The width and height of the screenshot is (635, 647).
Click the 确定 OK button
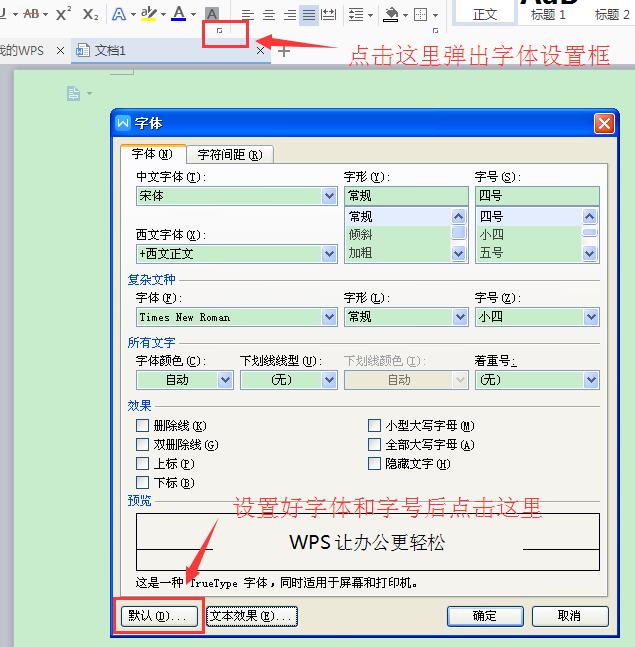(485, 616)
